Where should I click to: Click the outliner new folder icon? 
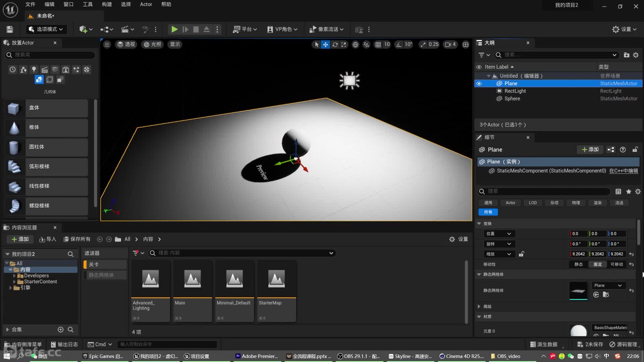click(x=626, y=55)
